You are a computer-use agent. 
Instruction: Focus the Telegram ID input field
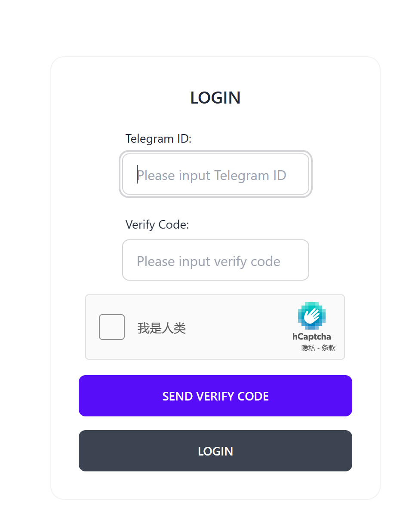tap(215, 174)
